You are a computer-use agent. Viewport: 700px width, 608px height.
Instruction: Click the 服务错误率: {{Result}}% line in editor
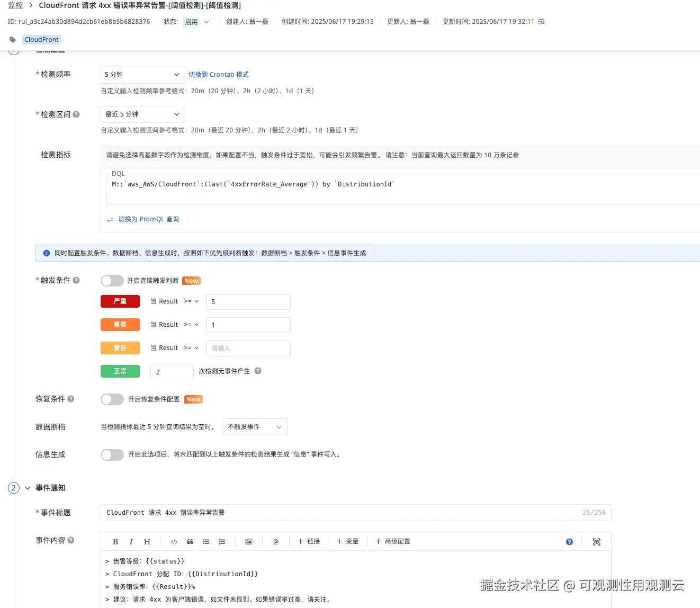pyautogui.click(x=150, y=587)
